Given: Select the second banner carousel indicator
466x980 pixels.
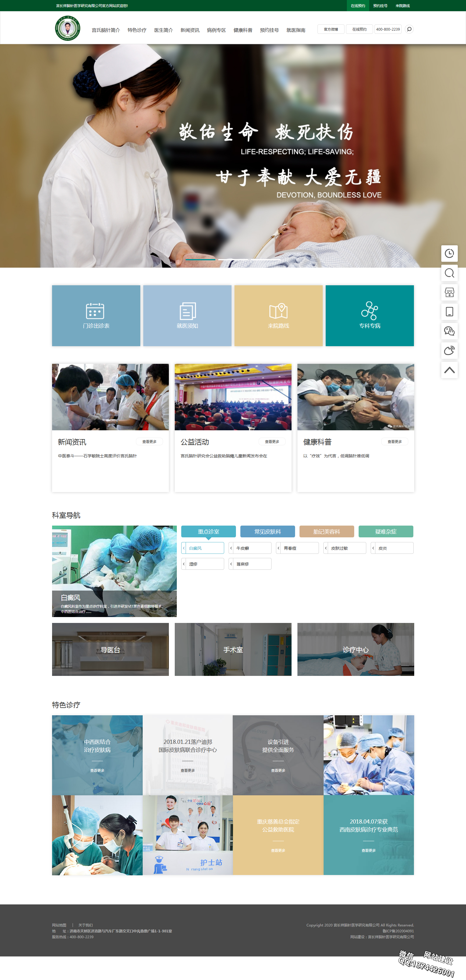Looking at the screenshot, I should pos(233,259).
